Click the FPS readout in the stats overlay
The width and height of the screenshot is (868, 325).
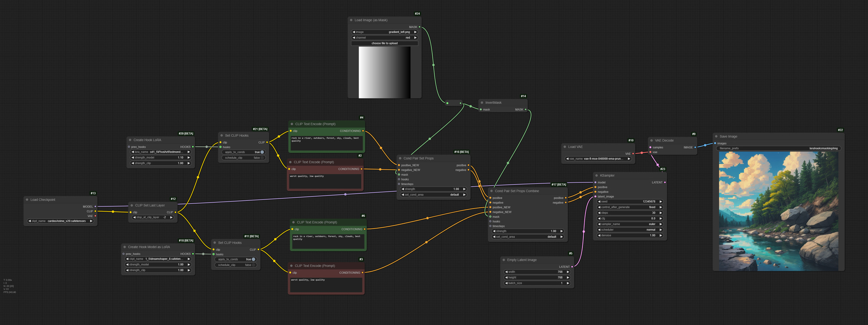[10, 292]
